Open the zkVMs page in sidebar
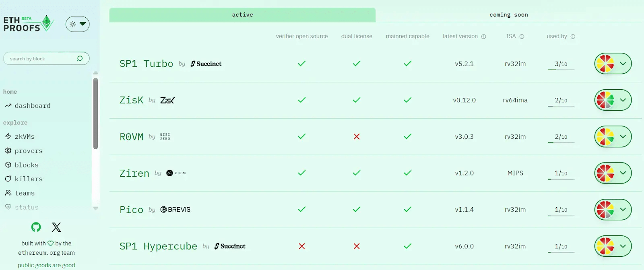The width and height of the screenshot is (644, 270). coord(25,137)
